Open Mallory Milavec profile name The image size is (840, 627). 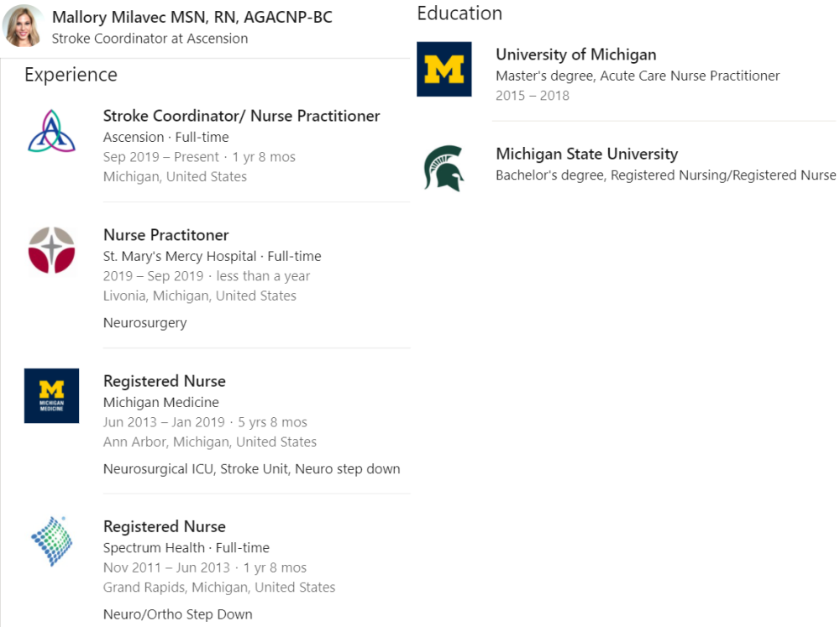[192, 17]
